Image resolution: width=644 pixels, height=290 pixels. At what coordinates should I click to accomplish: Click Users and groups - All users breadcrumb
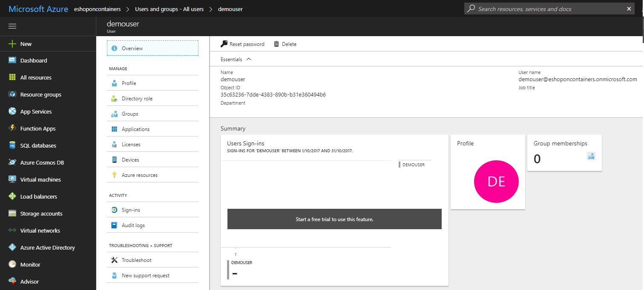(x=169, y=9)
